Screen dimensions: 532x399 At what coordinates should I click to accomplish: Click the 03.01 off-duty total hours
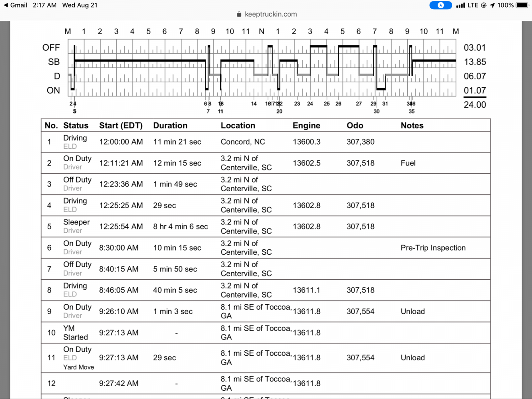(x=475, y=48)
